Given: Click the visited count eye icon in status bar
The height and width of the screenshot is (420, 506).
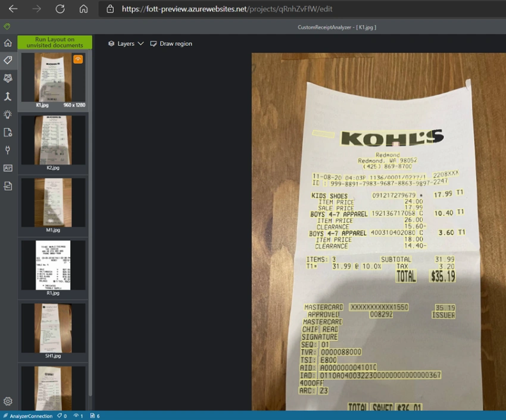Looking at the screenshot, I should [76, 415].
